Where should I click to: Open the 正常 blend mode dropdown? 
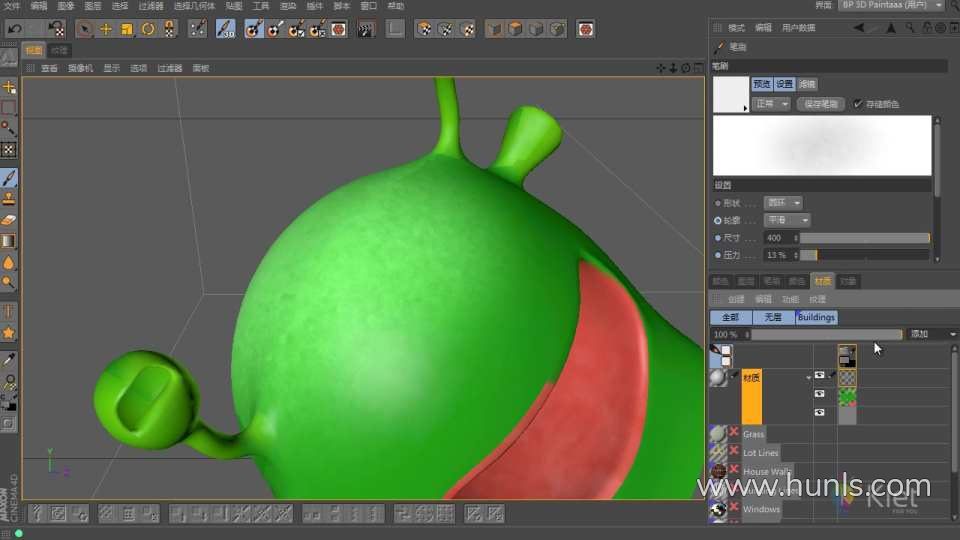pos(770,104)
